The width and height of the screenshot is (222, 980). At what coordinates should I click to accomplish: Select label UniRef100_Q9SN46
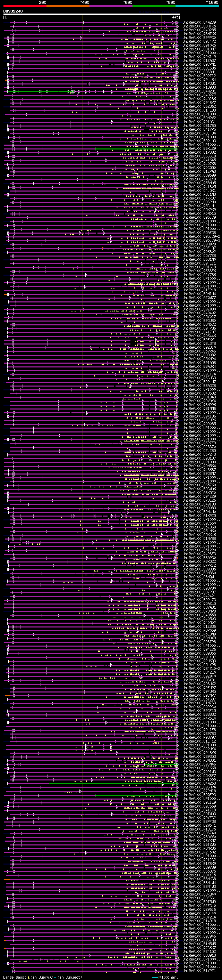pyautogui.click(x=199, y=764)
